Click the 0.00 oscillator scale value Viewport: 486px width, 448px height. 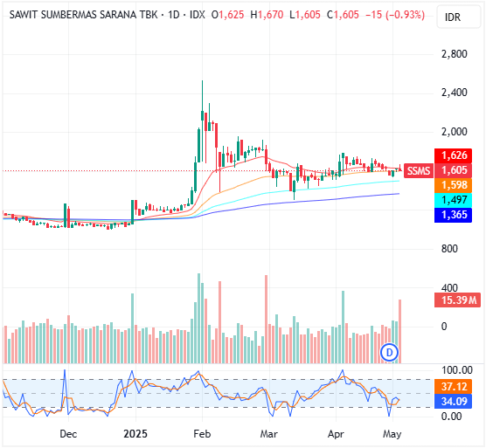(451, 417)
